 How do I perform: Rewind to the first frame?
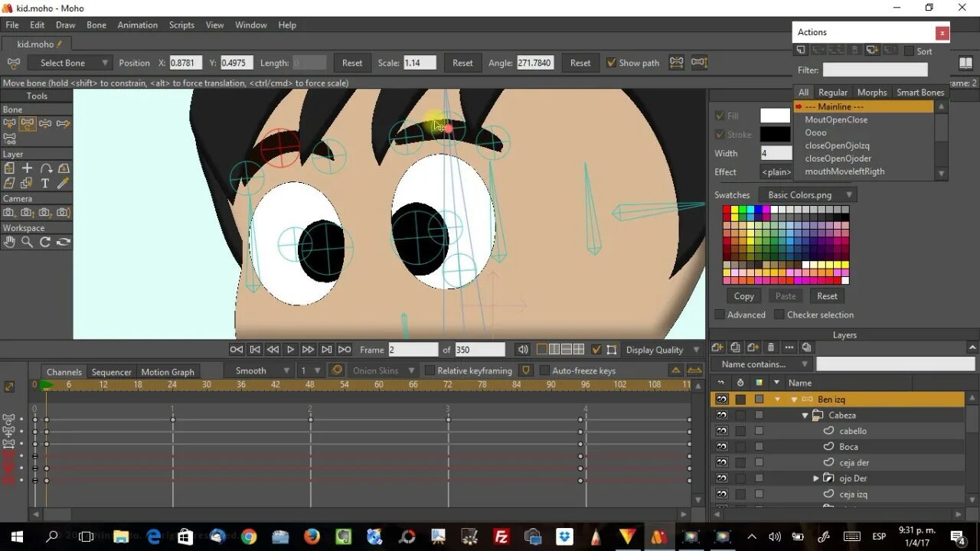[237, 350]
